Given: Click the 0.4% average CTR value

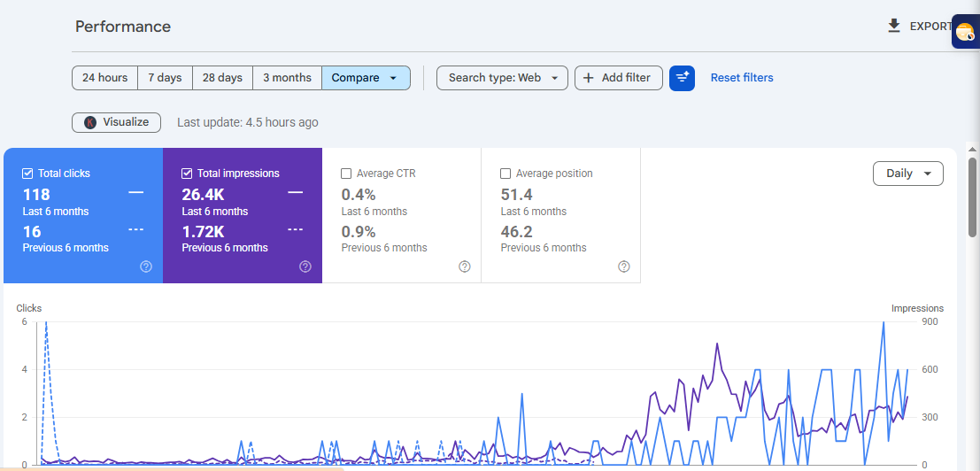Looking at the screenshot, I should click(x=359, y=194).
